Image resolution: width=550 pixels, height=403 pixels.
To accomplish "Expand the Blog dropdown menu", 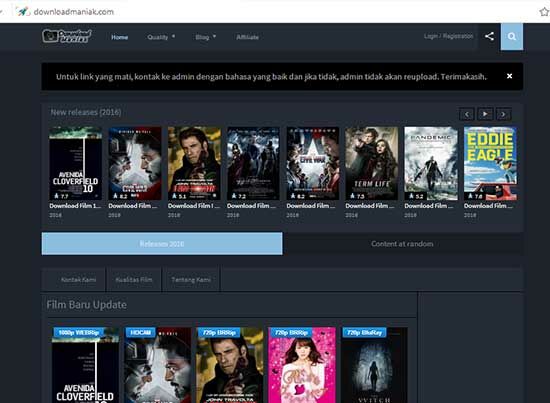I will tap(206, 37).
